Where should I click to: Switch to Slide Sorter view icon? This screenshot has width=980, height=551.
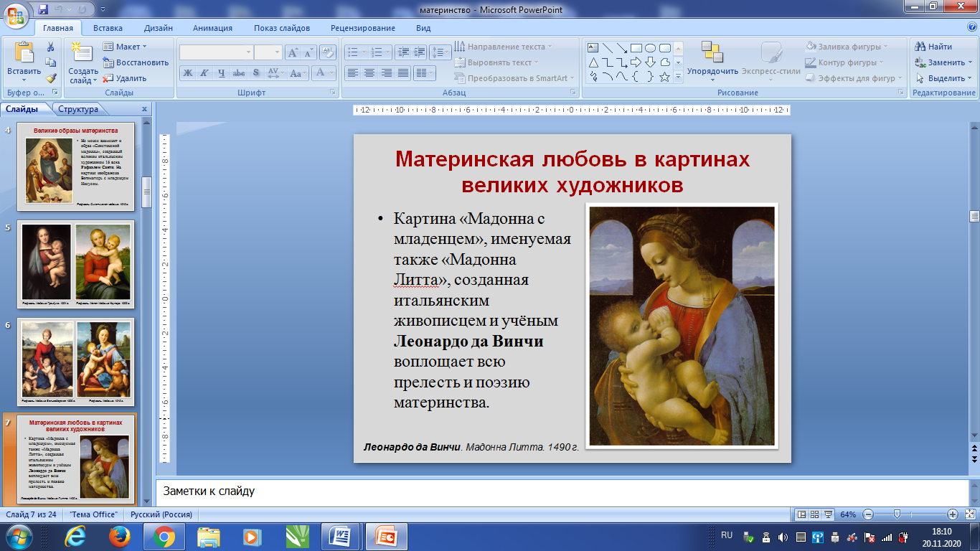816,514
